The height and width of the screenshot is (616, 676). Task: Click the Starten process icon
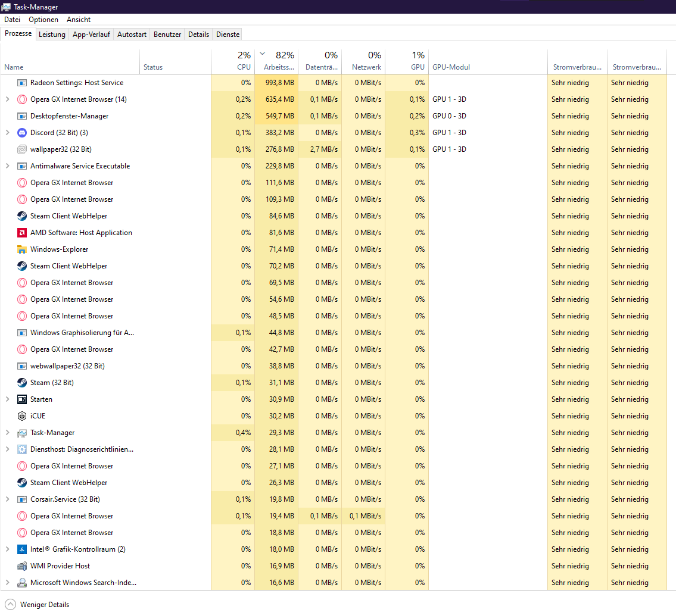click(22, 399)
